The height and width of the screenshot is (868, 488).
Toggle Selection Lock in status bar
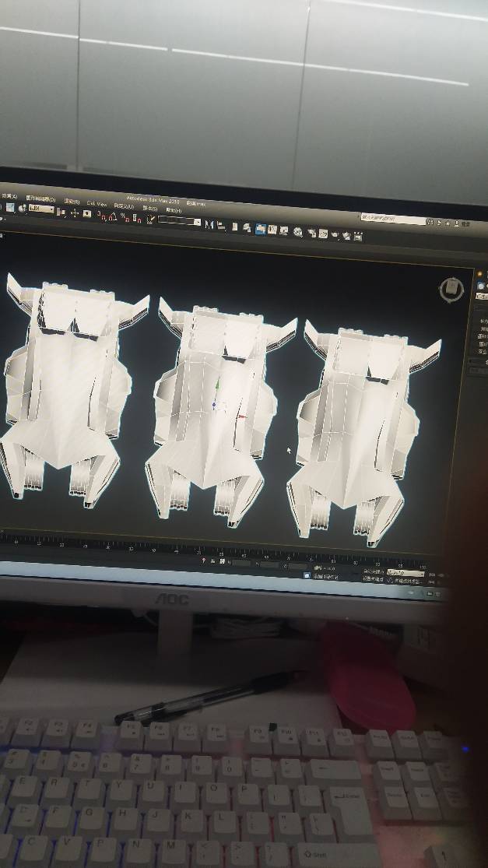pos(213,561)
